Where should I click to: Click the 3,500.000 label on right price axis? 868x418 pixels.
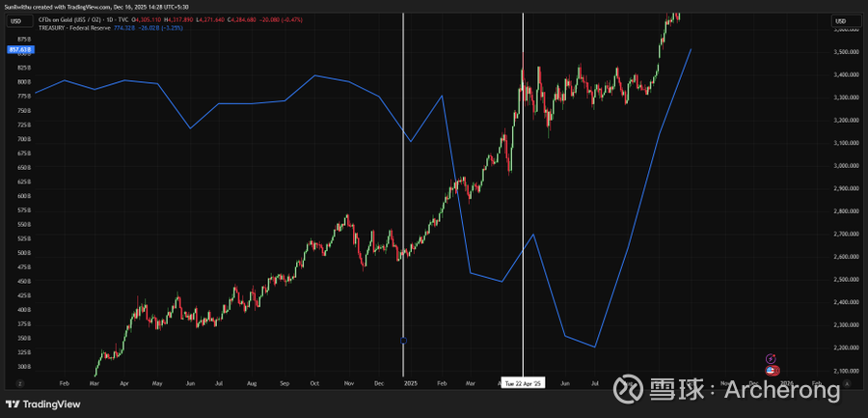coord(845,52)
